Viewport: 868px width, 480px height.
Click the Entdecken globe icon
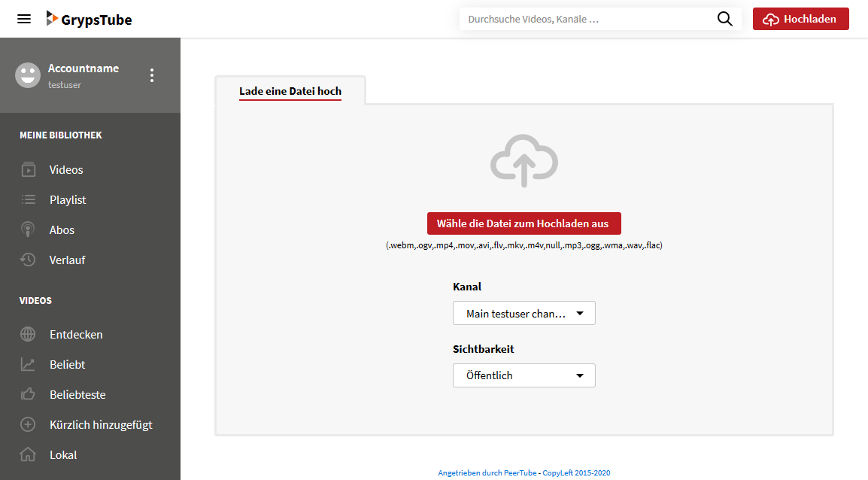coord(28,335)
